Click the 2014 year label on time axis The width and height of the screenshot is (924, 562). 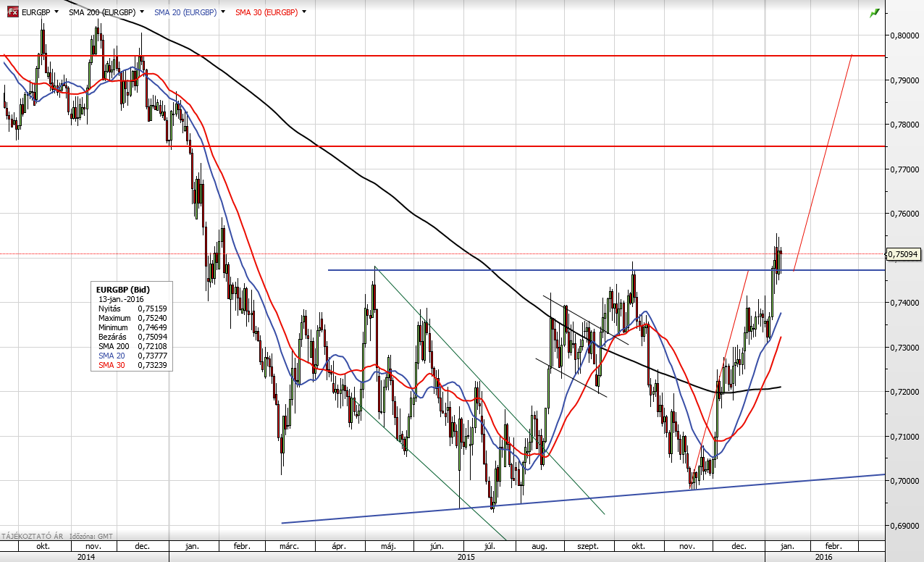pos(86,557)
